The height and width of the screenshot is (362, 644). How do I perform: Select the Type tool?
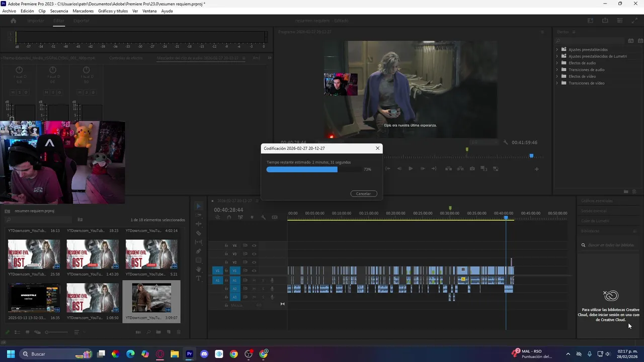coord(198,279)
